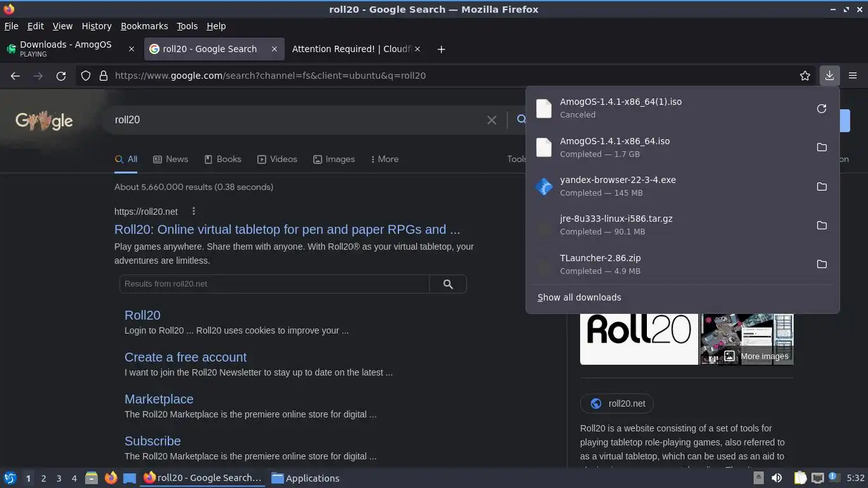868x488 pixels.
Task: Open containing folder for TLauncher-2.86.zip
Action: (822, 264)
